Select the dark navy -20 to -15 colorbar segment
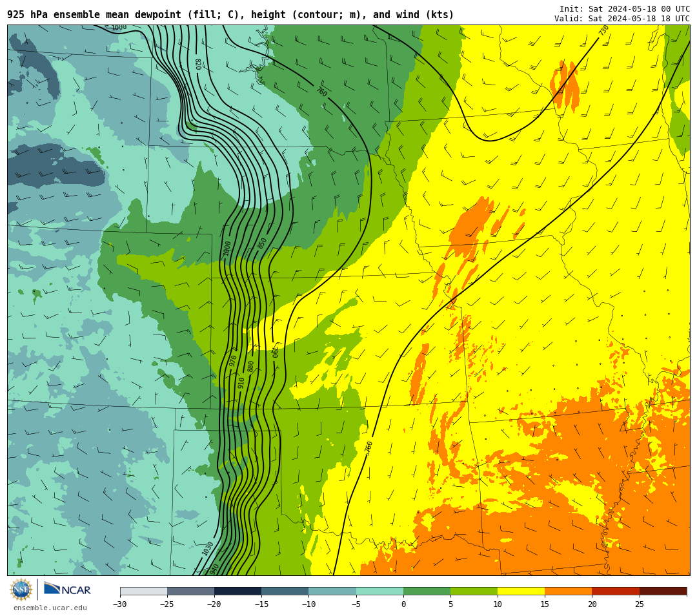This screenshot has width=697, height=616. point(237,591)
